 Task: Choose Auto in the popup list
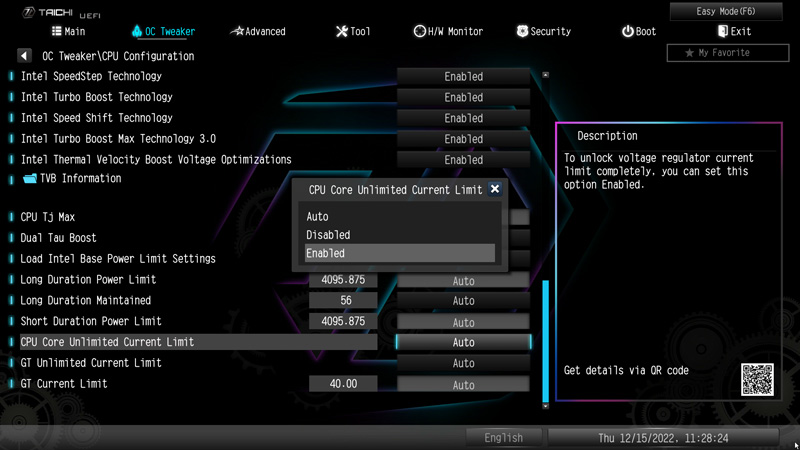[x=399, y=216]
